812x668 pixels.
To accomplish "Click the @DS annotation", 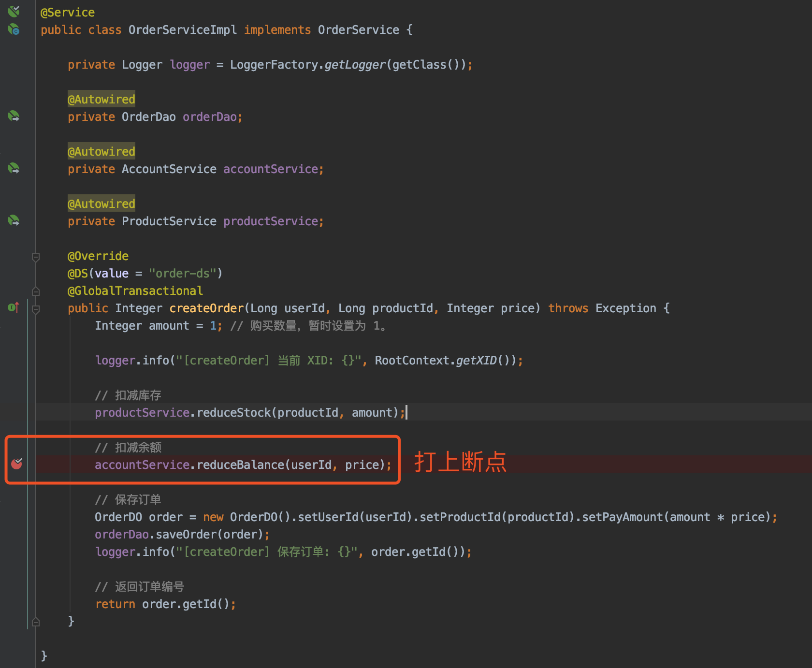I will [78, 273].
